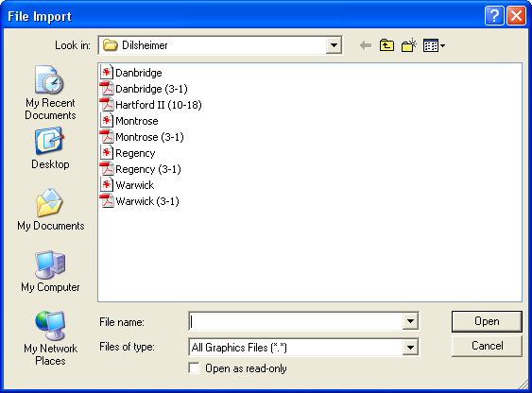The width and height of the screenshot is (532, 393).
Task: Expand the Look in folder dropdown
Action: (x=334, y=45)
